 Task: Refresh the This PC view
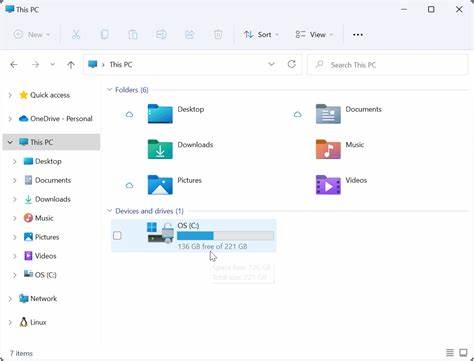click(292, 64)
